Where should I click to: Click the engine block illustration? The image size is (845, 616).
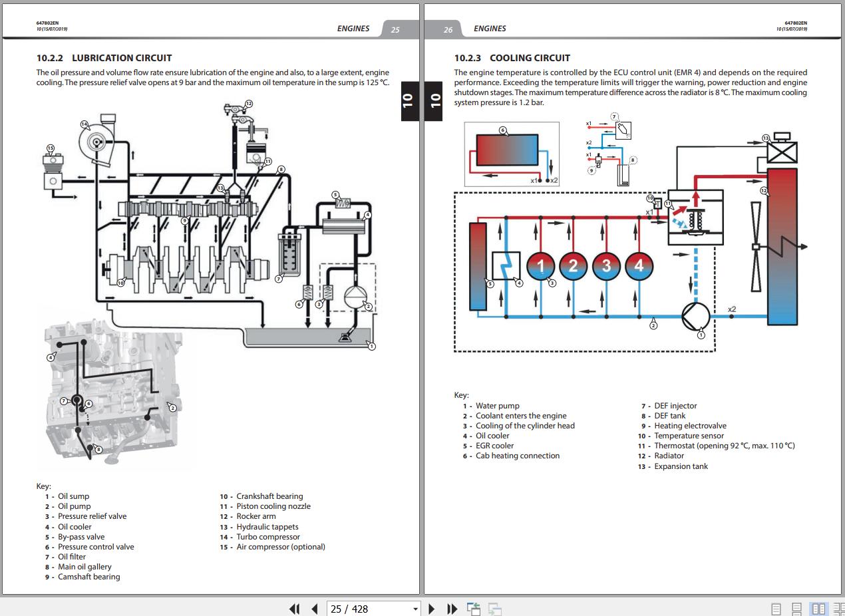[113, 391]
